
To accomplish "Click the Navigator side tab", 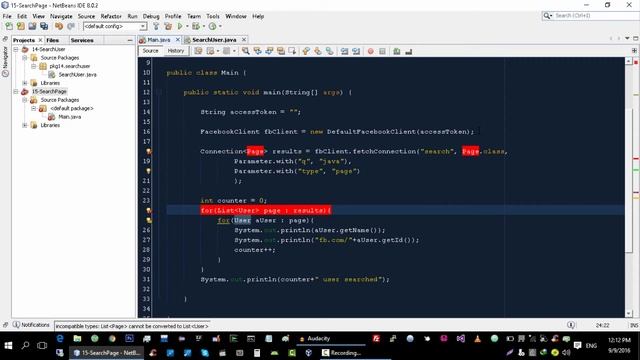I will [5, 61].
